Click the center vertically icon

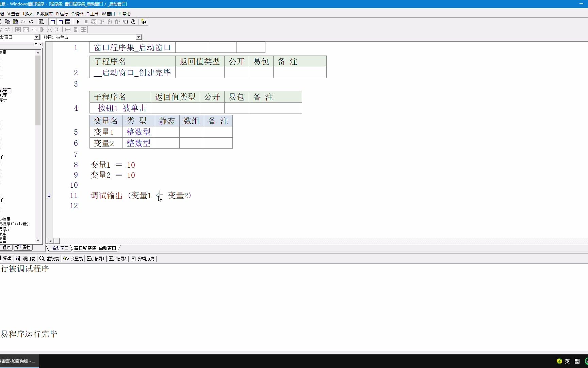[26, 29]
